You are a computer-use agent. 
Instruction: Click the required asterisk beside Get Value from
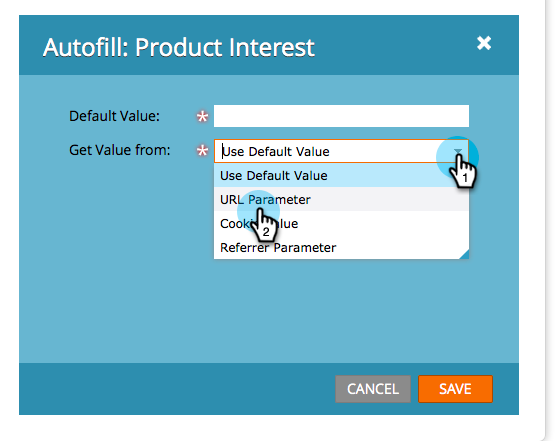[x=202, y=151]
